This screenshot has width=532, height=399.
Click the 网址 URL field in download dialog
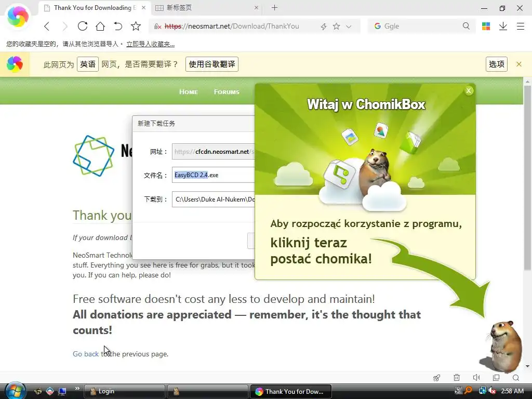213,152
